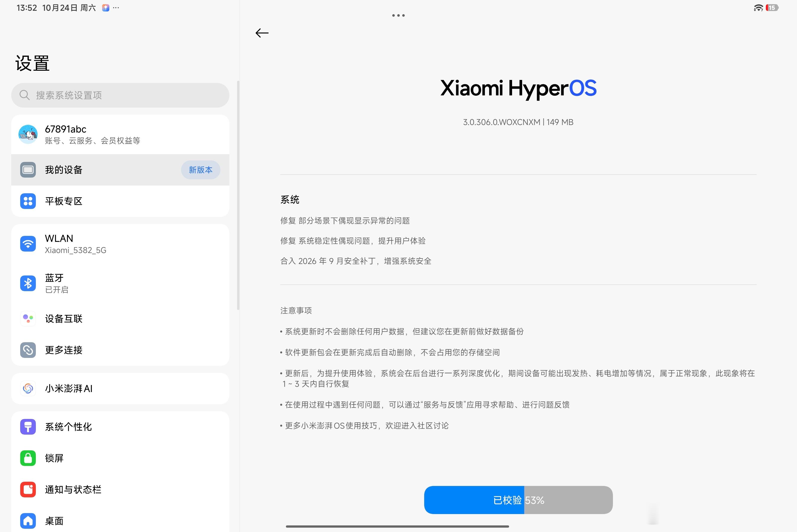This screenshot has width=797, height=532.
Task: Click the battery level indicator
Action: 772,8
